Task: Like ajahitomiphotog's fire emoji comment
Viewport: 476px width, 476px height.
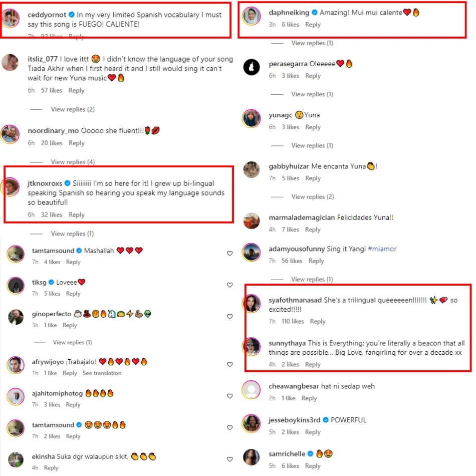Action: [230, 396]
